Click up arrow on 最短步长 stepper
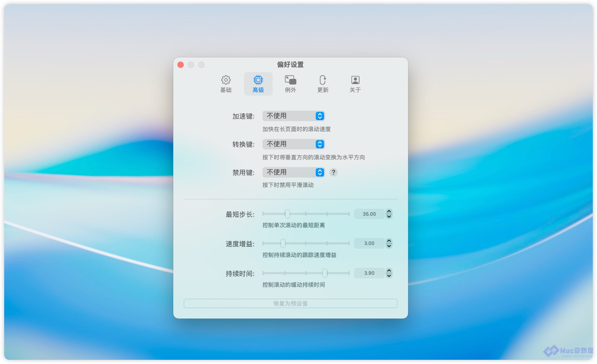The image size is (597, 364). pyautogui.click(x=389, y=211)
